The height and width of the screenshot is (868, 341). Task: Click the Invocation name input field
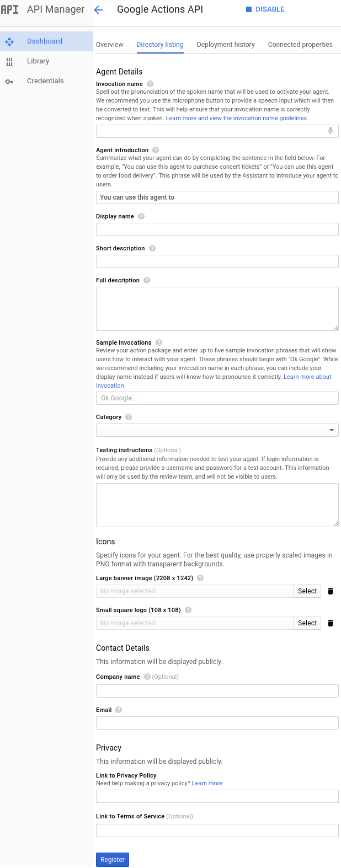point(217,131)
